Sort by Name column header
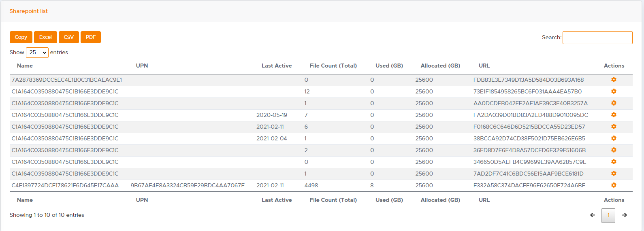 coord(25,66)
